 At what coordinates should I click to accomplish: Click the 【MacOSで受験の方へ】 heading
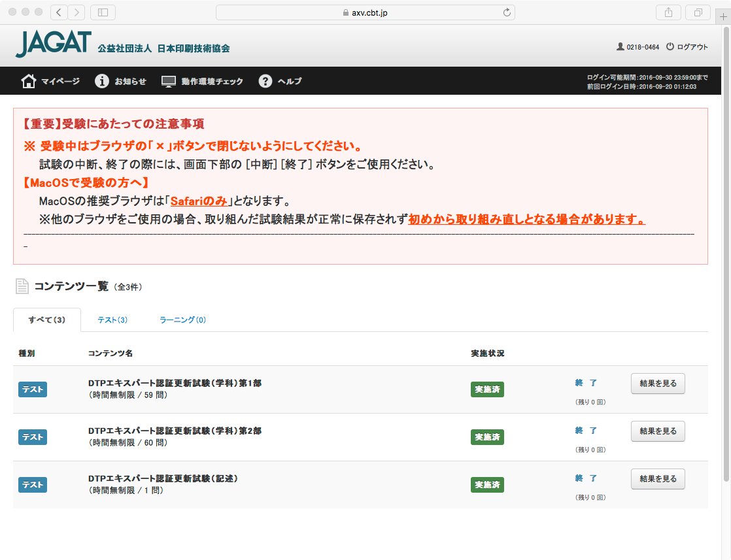pos(86,182)
